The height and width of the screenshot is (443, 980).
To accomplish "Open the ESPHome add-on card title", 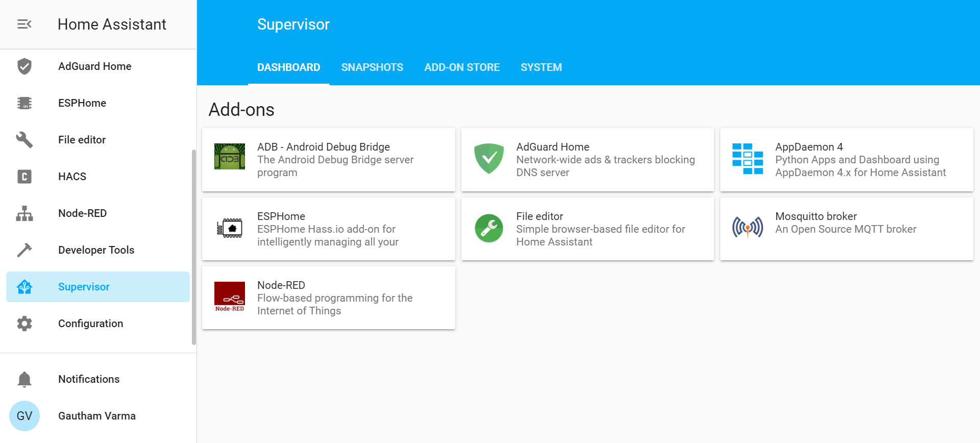I will (x=281, y=216).
